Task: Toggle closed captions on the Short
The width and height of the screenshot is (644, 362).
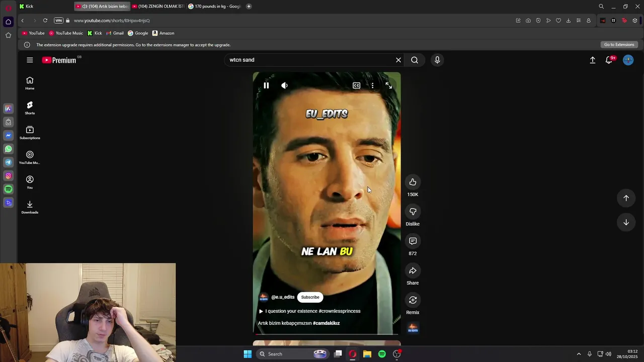Action: [x=356, y=85]
